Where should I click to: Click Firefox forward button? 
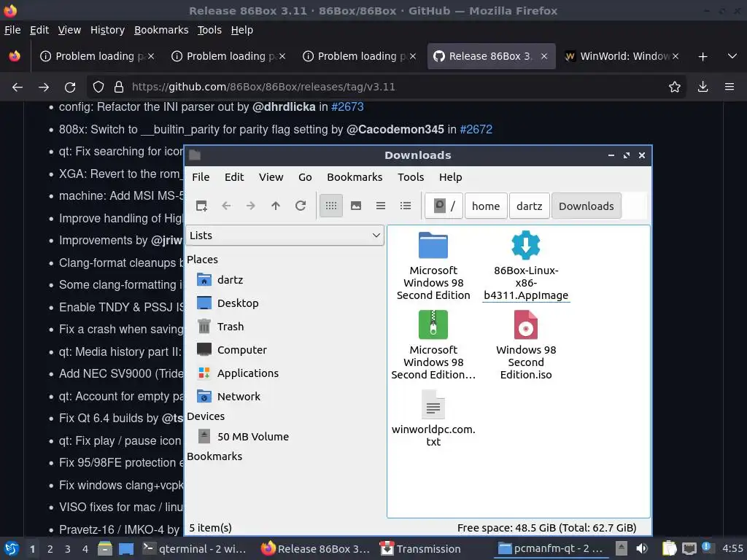point(43,87)
